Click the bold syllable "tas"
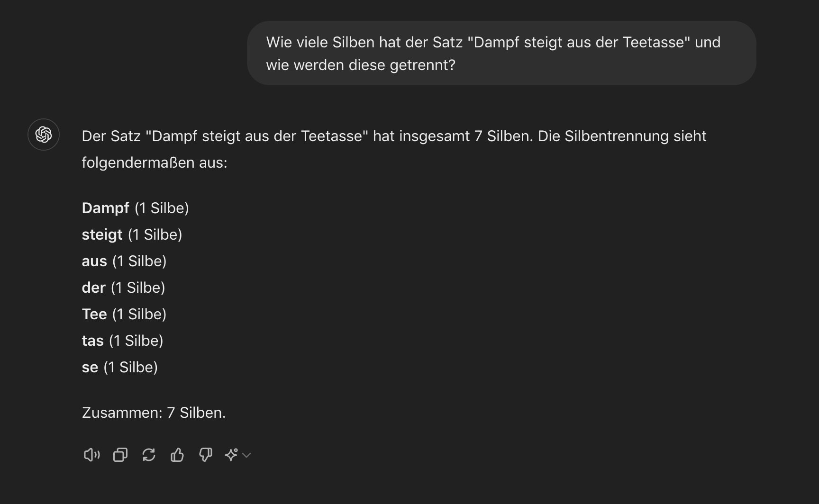This screenshot has height=504, width=819. click(92, 341)
